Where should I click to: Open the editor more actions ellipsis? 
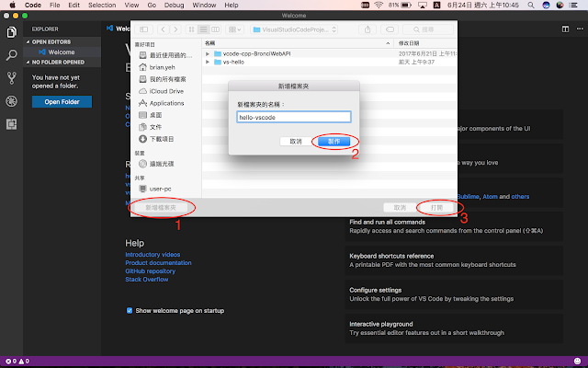(x=580, y=29)
